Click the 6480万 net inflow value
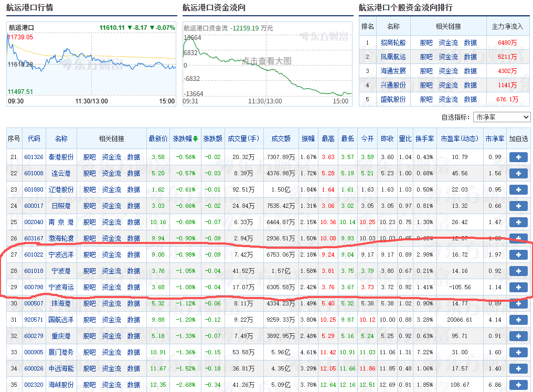The width and height of the screenshot is (533, 392). (x=507, y=43)
